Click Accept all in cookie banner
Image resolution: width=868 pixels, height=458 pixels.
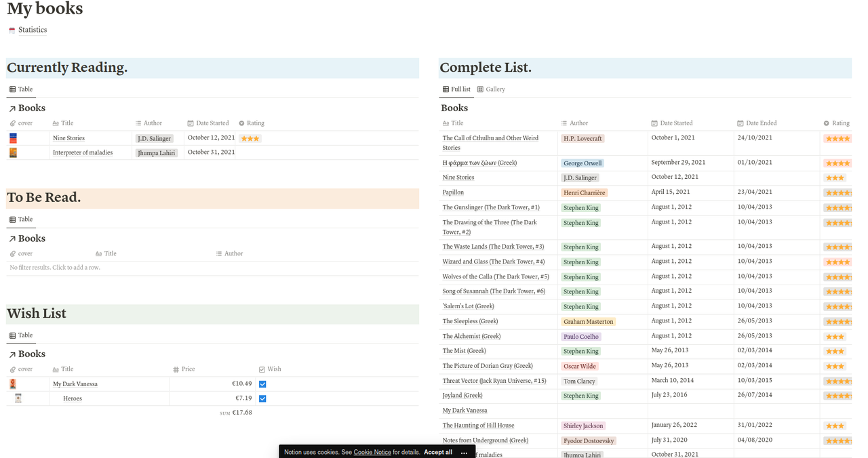pos(438,452)
